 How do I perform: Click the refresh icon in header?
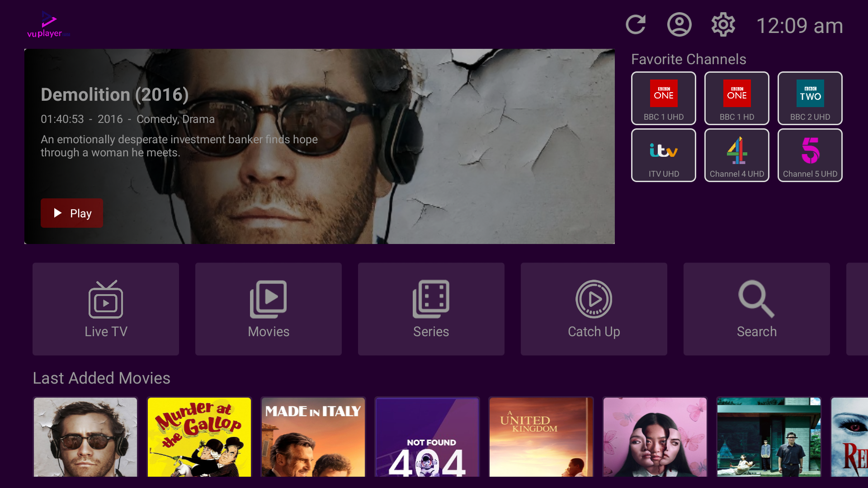click(635, 25)
